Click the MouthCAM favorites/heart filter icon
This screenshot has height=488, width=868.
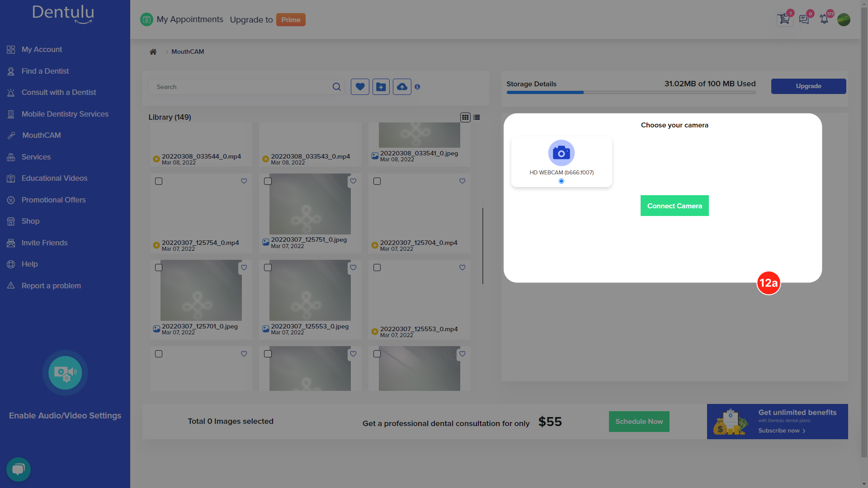tap(360, 87)
